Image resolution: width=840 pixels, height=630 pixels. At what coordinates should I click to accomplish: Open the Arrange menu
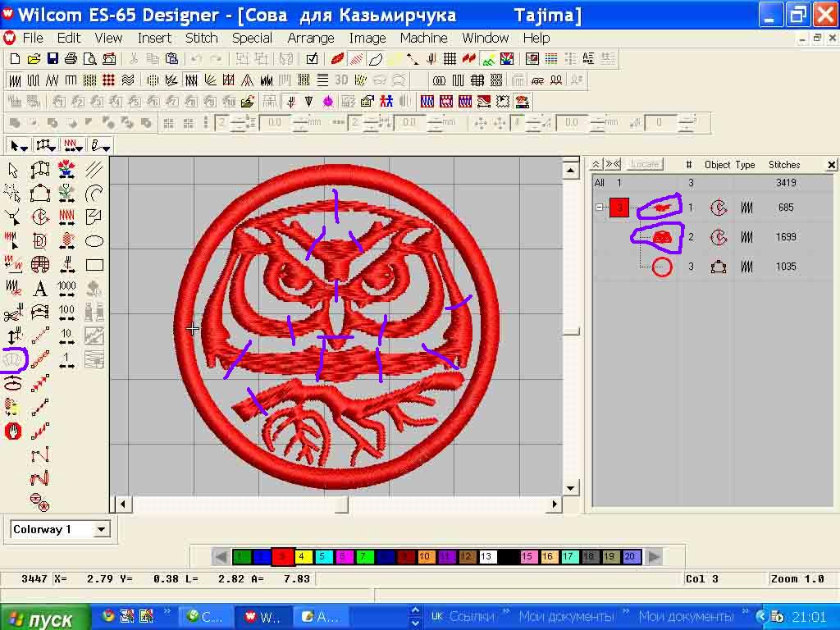click(x=310, y=38)
